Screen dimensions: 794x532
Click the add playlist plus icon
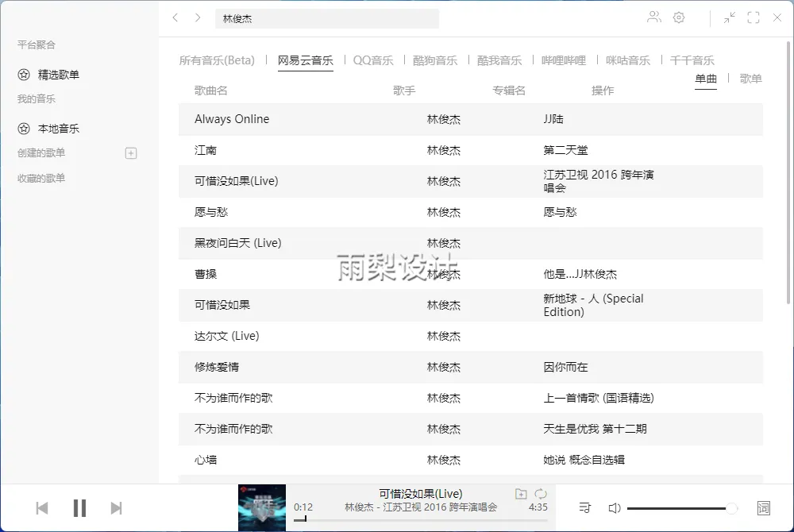[x=131, y=153]
